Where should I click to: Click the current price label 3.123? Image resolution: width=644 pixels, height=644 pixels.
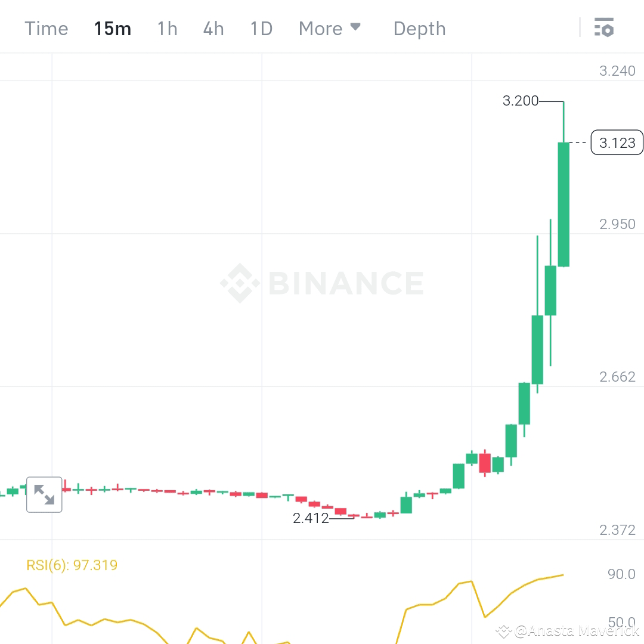pyautogui.click(x=617, y=143)
